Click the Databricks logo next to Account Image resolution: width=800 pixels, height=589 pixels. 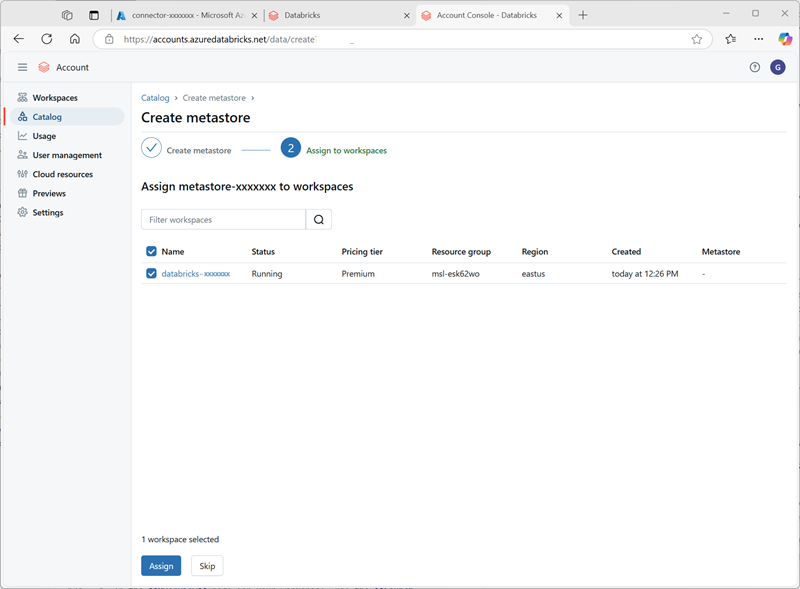(x=44, y=67)
